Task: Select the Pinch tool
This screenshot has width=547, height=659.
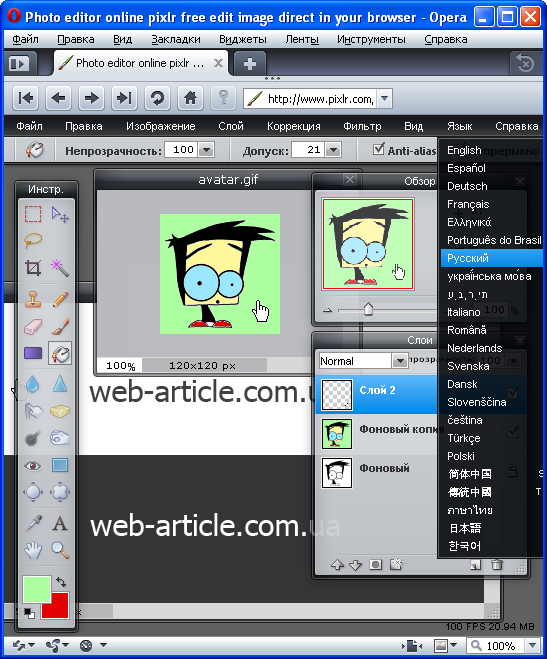Action: pos(60,492)
